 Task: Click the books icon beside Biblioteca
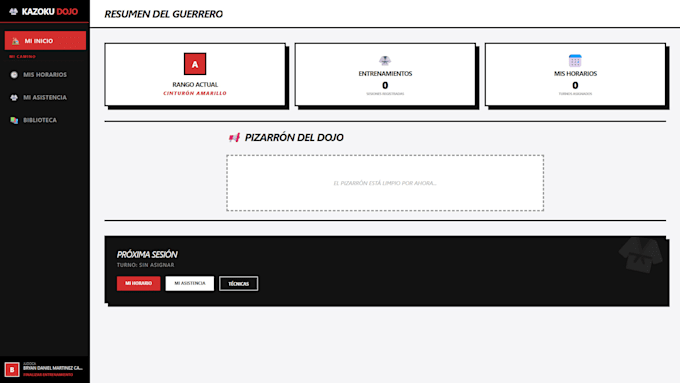pyautogui.click(x=14, y=120)
